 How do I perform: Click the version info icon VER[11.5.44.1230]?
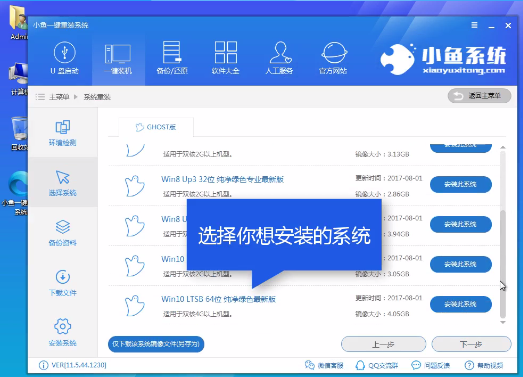coord(43,365)
